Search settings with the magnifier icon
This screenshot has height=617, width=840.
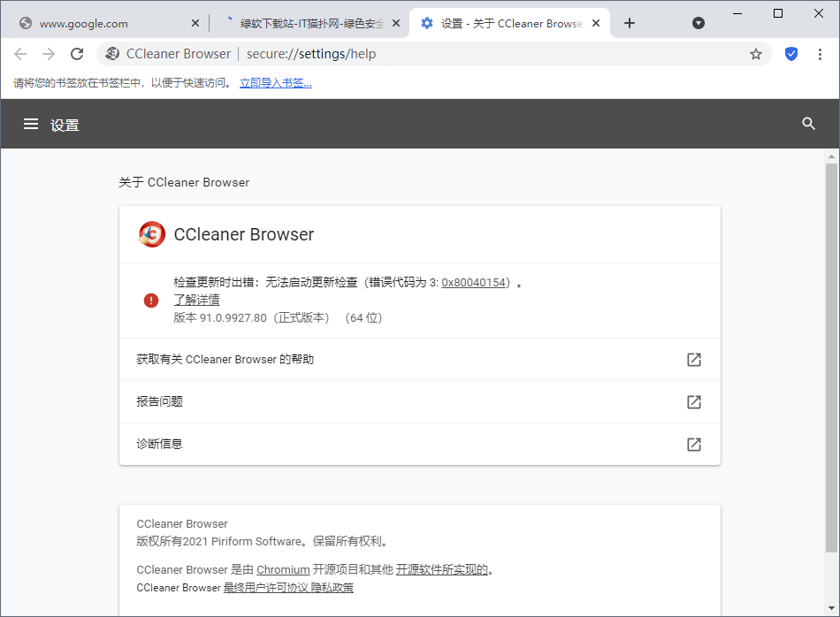[808, 124]
